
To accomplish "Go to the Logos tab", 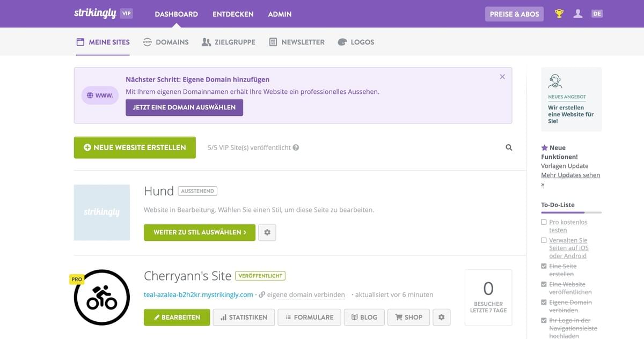I will click(356, 42).
